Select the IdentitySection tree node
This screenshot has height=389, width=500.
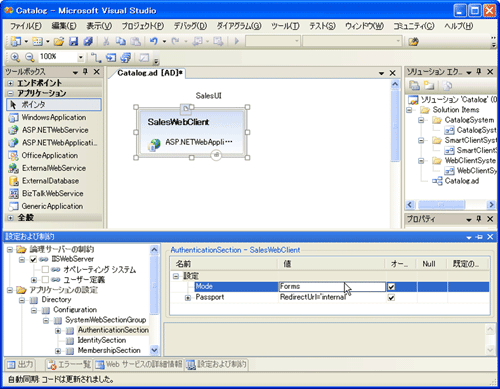[102, 340]
